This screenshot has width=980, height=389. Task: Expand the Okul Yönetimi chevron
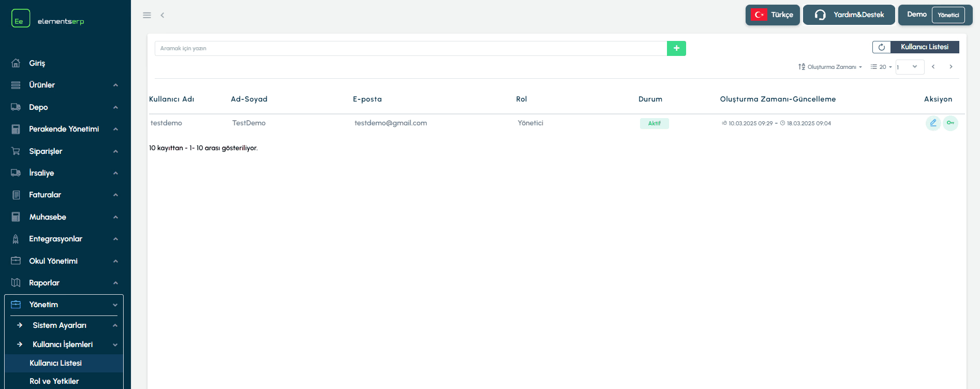[x=115, y=261]
